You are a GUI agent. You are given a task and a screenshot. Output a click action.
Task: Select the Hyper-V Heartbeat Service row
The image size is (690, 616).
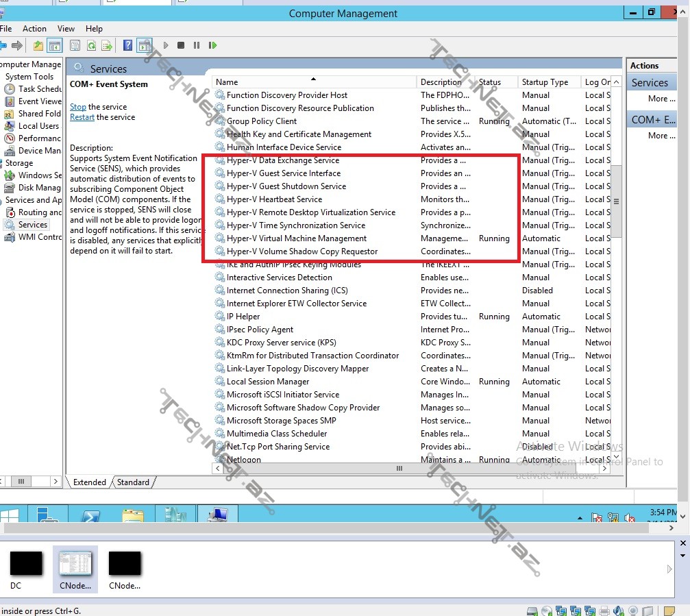[x=274, y=199]
